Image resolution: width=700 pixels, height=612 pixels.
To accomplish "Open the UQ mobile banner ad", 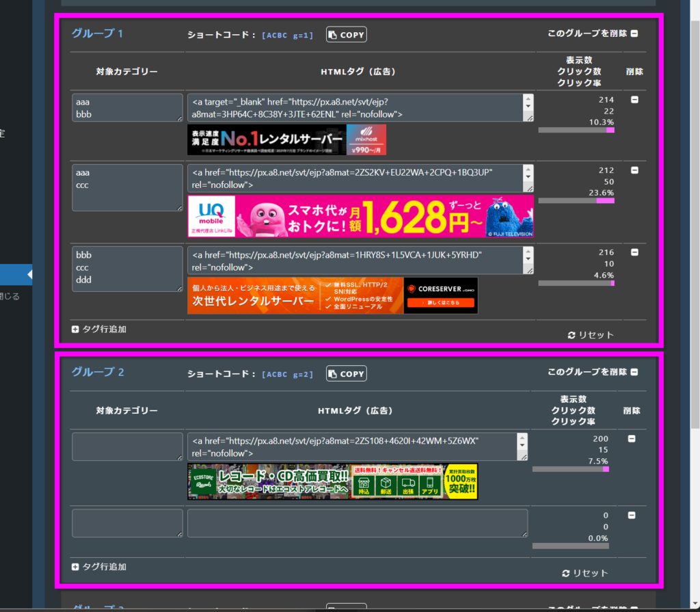I will (x=360, y=217).
